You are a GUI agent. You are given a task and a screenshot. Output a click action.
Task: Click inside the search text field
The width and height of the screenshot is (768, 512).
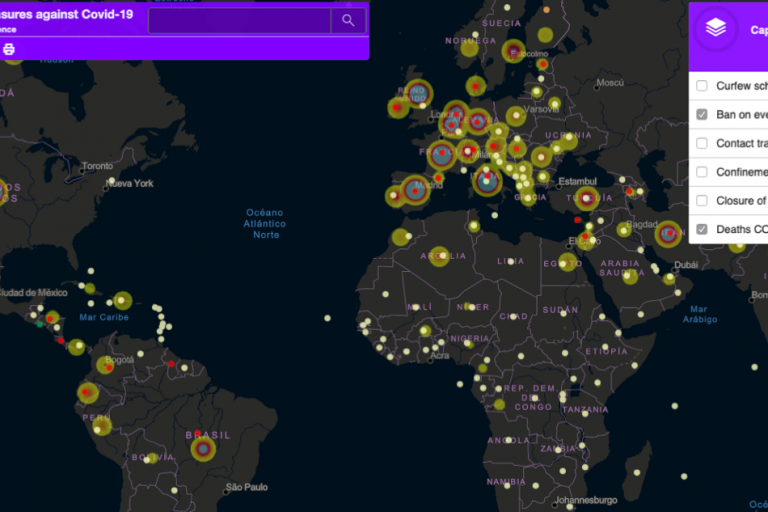click(x=240, y=20)
